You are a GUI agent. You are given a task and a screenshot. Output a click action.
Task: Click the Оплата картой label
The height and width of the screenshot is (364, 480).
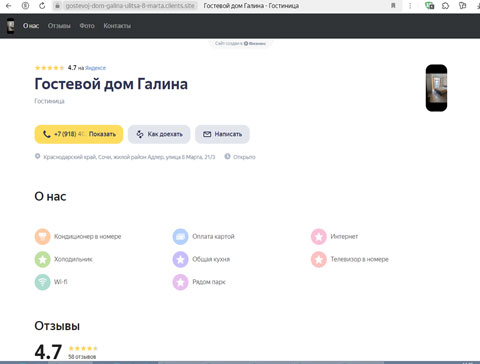[x=213, y=237]
